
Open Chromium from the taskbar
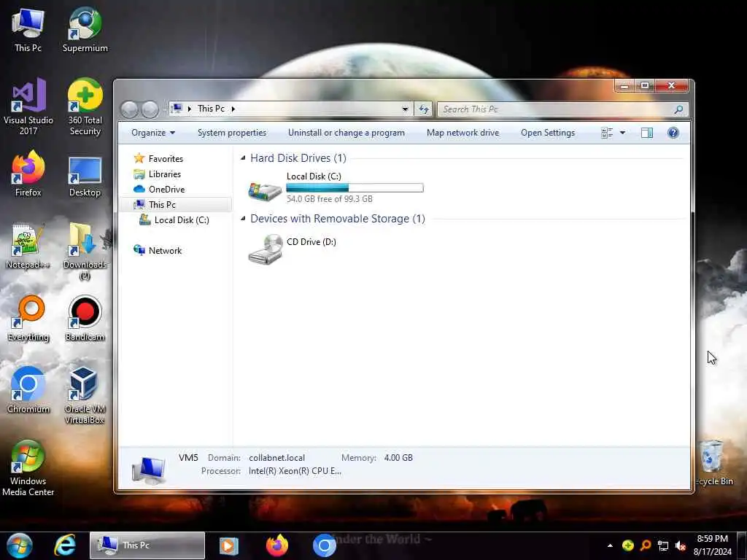(x=325, y=545)
